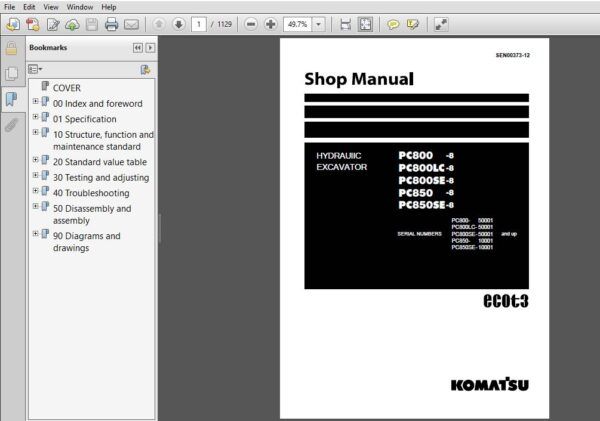
Task: Click the zoom out minus button
Action: coord(251,24)
